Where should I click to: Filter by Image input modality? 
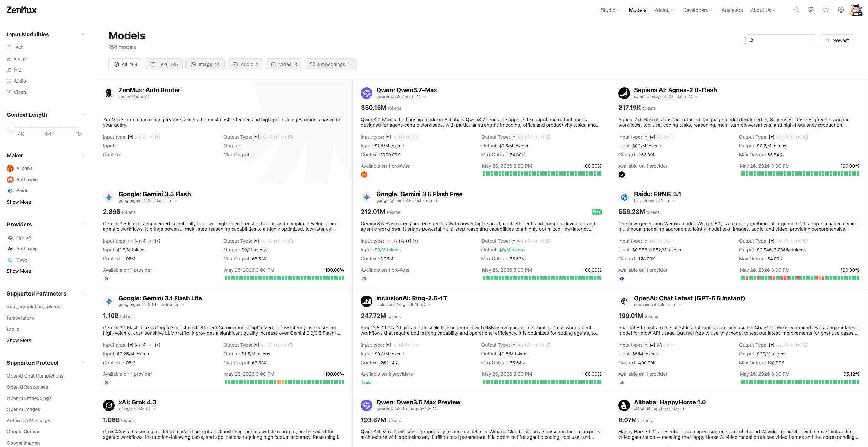click(17, 59)
